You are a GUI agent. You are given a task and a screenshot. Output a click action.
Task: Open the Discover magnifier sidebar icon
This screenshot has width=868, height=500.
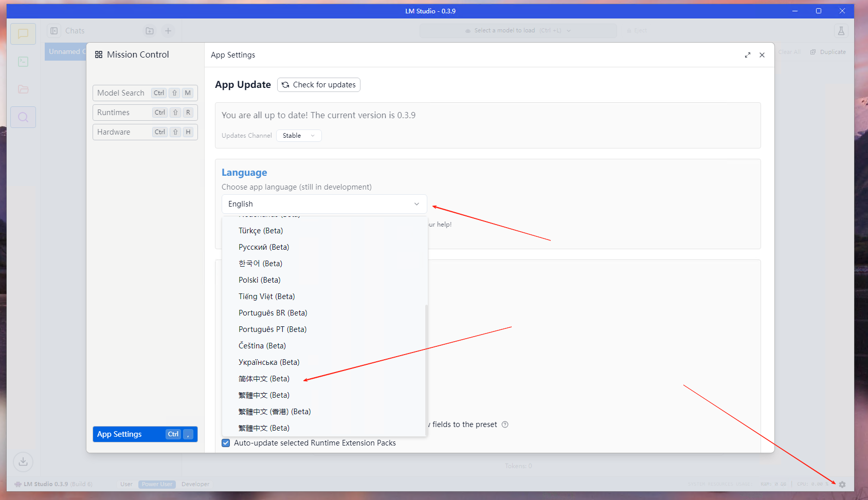tap(23, 117)
